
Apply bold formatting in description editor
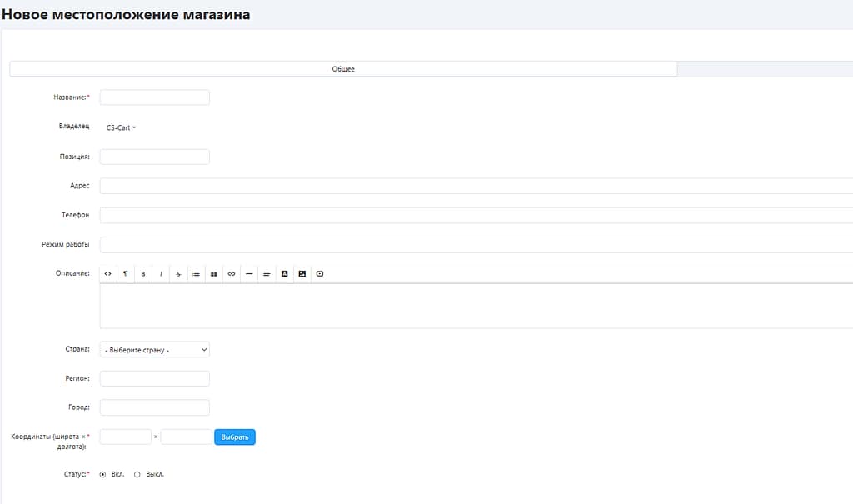[143, 273]
